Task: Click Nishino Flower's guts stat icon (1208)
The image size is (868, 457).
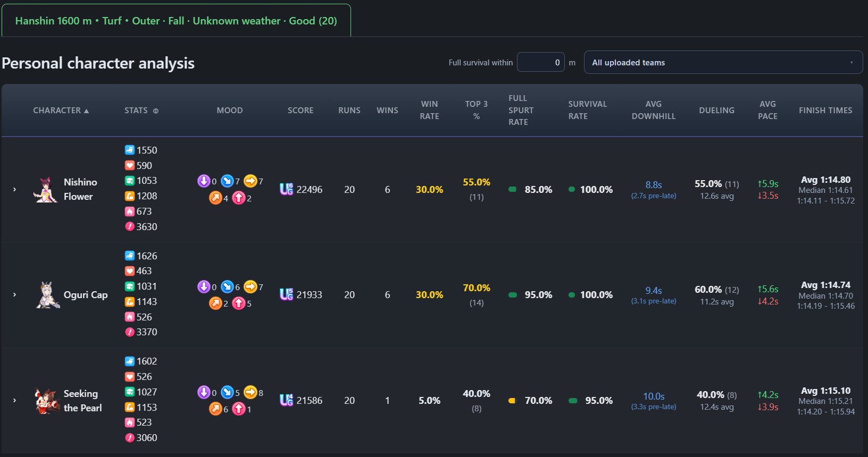Action: point(130,196)
